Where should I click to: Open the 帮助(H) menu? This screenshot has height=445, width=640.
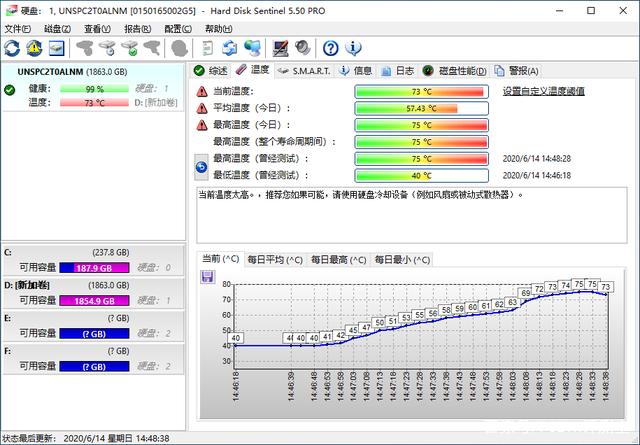pyautogui.click(x=218, y=29)
